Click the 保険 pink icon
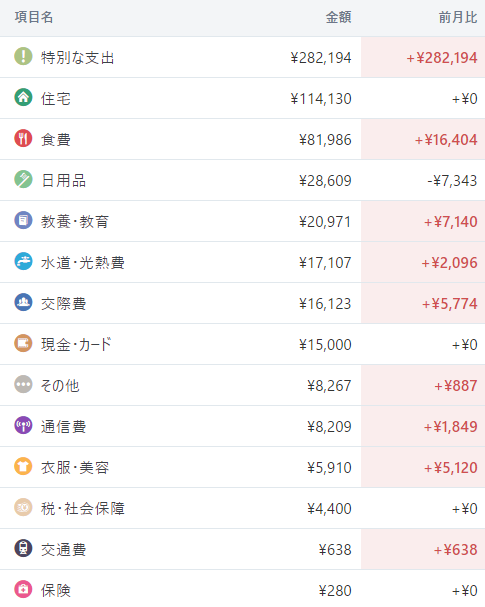 pyautogui.click(x=23, y=590)
